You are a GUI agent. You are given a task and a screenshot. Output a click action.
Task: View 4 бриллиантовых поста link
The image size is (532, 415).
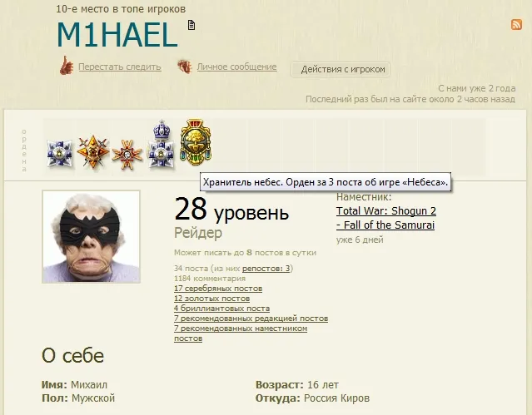[222, 309]
